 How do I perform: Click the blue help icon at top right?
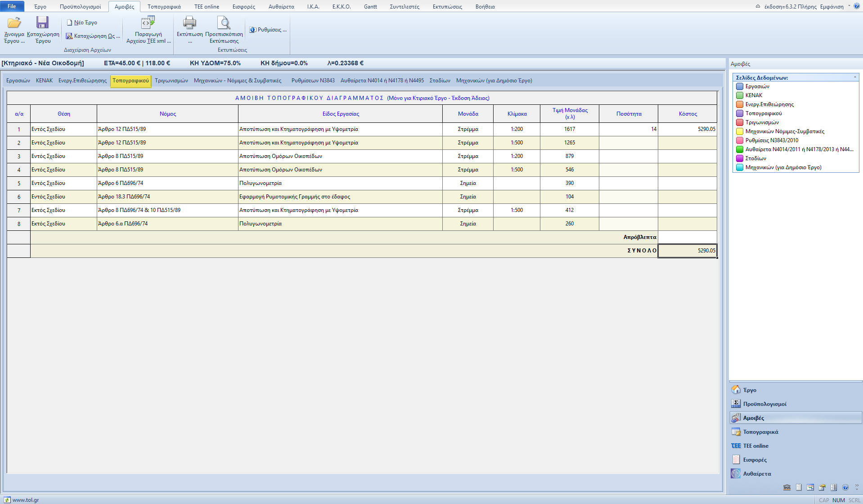[x=857, y=6]
